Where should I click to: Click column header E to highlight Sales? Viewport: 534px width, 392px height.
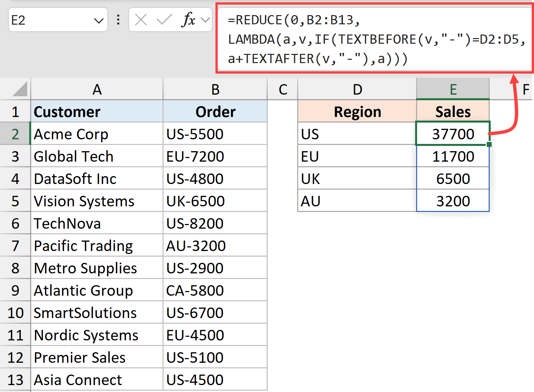(x=453, y=89)
